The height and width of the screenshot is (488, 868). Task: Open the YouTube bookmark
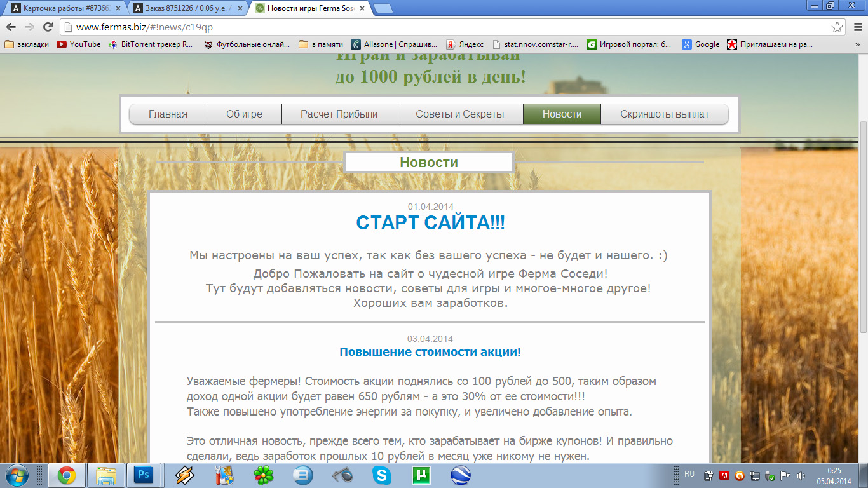click(x=79, y=44)
